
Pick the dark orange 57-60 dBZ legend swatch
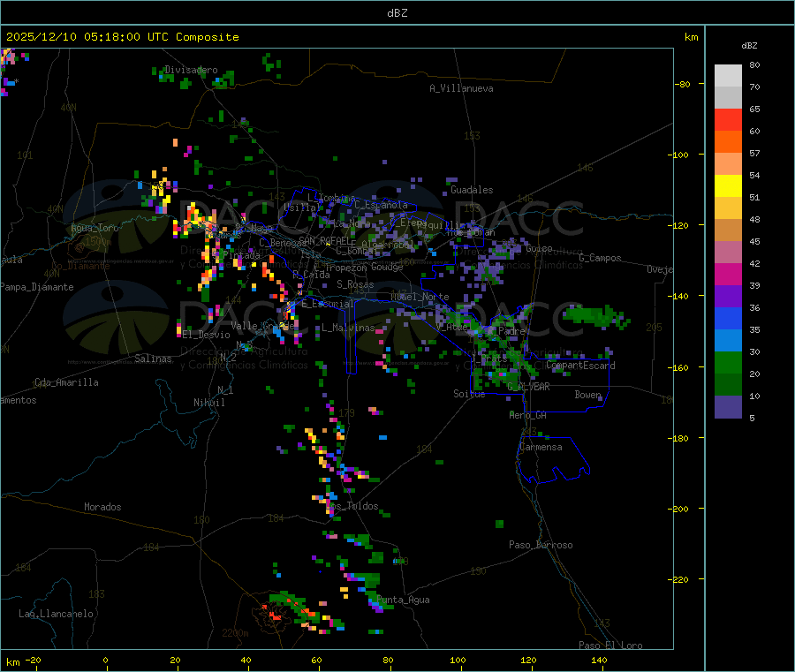[728, 142]
